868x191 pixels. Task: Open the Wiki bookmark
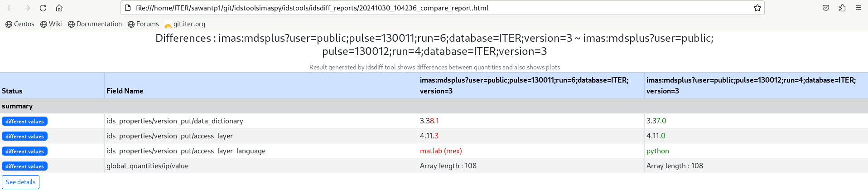(51, 24)
